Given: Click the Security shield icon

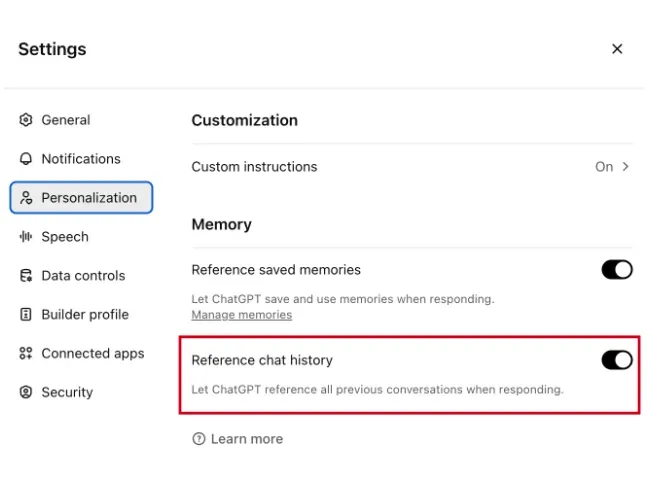Looking at the screenshot, I should coord(26,393).
